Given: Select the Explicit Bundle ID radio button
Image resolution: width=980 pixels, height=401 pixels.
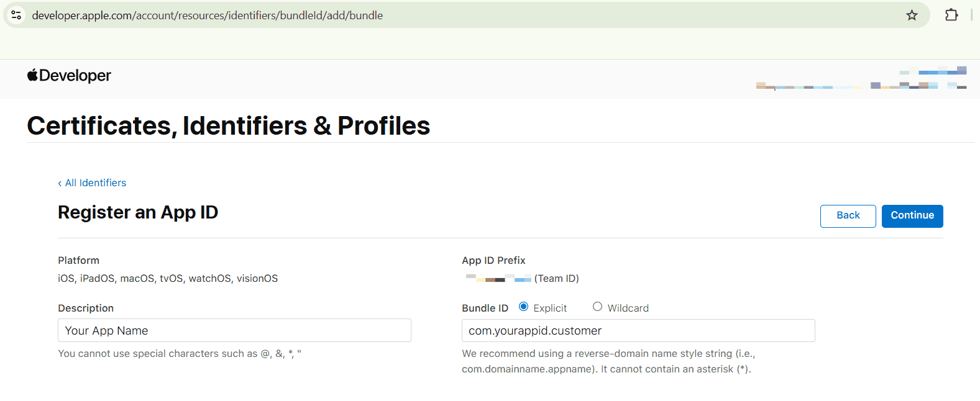Looking at the screenshot, I should tap(523, 307).
